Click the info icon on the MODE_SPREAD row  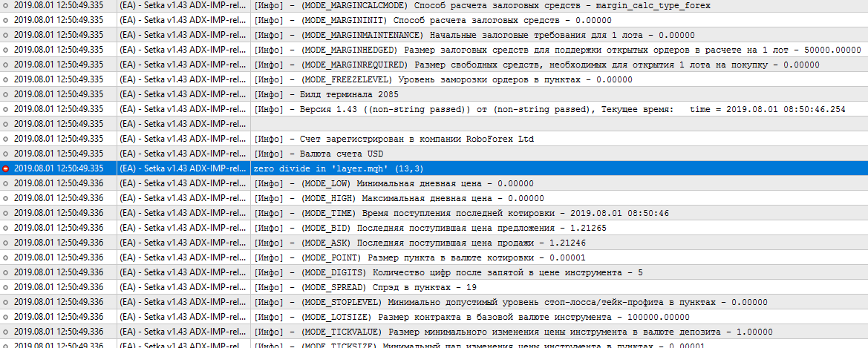tap(6, 288)
